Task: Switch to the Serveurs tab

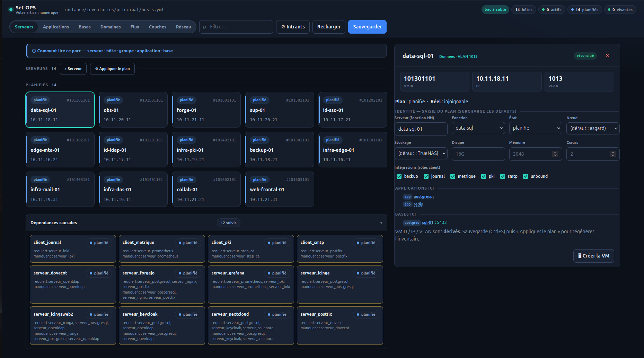Action: coord(24,27)
